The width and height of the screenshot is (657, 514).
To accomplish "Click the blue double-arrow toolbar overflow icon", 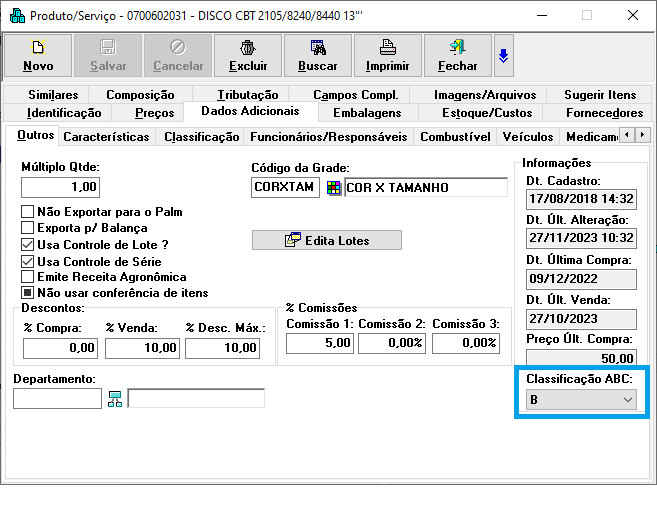I will tap(503, 56).
